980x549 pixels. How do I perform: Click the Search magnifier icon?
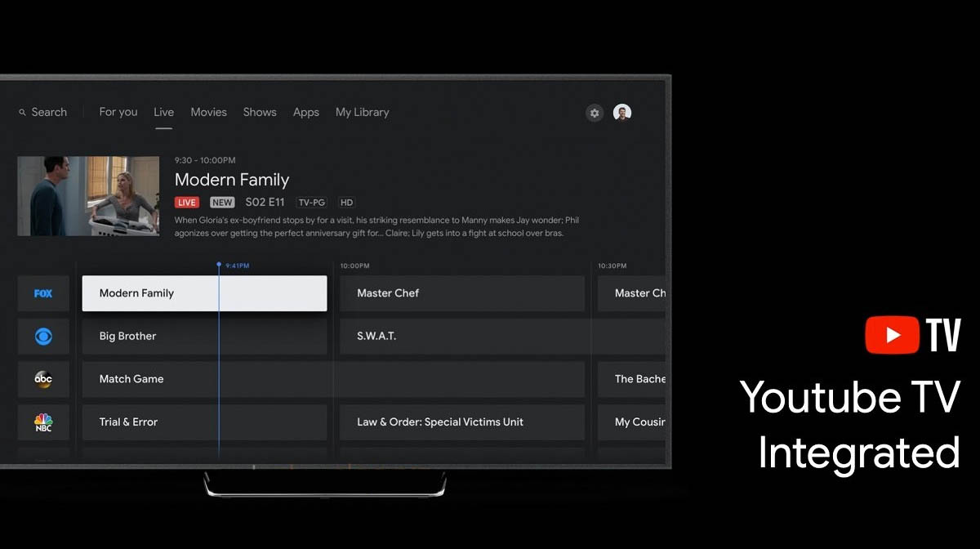click(x=23, y=113)
